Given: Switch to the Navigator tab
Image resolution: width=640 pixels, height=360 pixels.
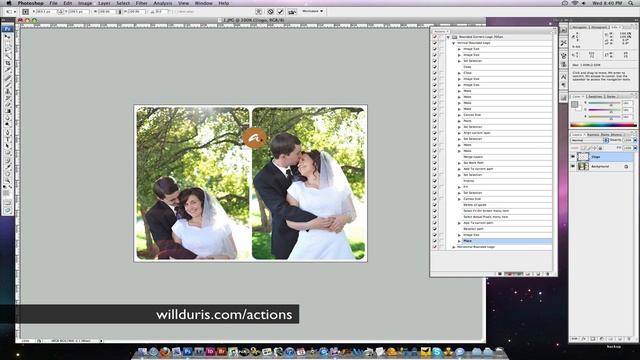Looking at the screenshot, I should click(x=579, y=27).
